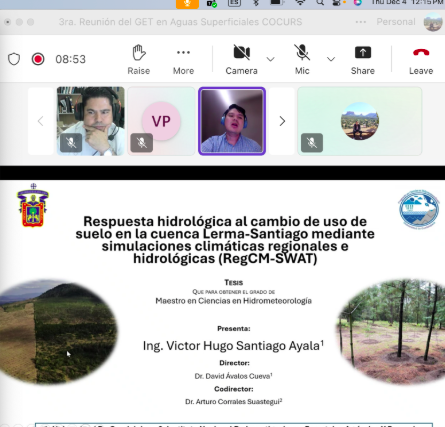The width and height of the screenshot is (445, 427).
Task: Select the active speaker video tile
Action: (x=232, y=121)
